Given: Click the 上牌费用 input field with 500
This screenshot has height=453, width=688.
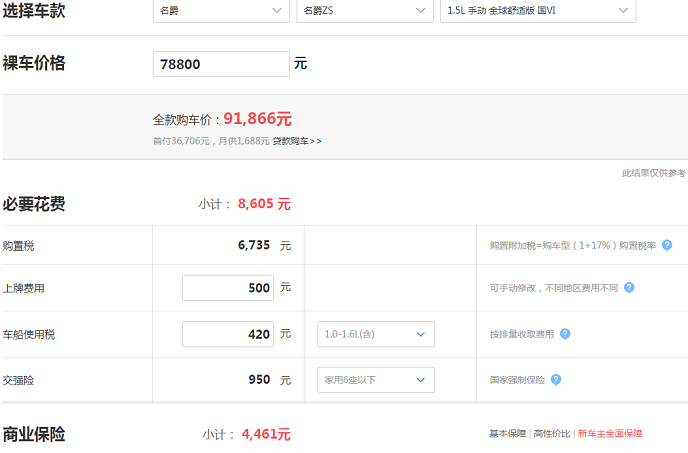Looking at the screenshot, I should (x=228, y=288).
